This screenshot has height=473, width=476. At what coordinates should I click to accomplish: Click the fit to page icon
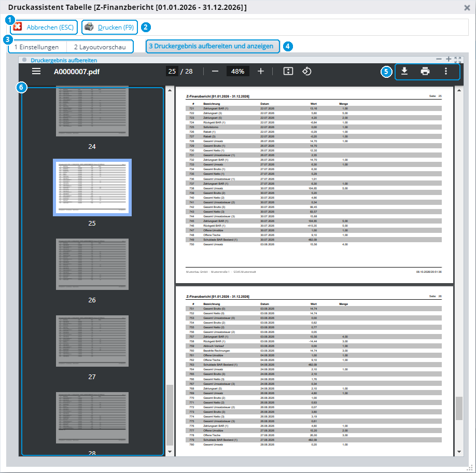(x=288, y=72)
